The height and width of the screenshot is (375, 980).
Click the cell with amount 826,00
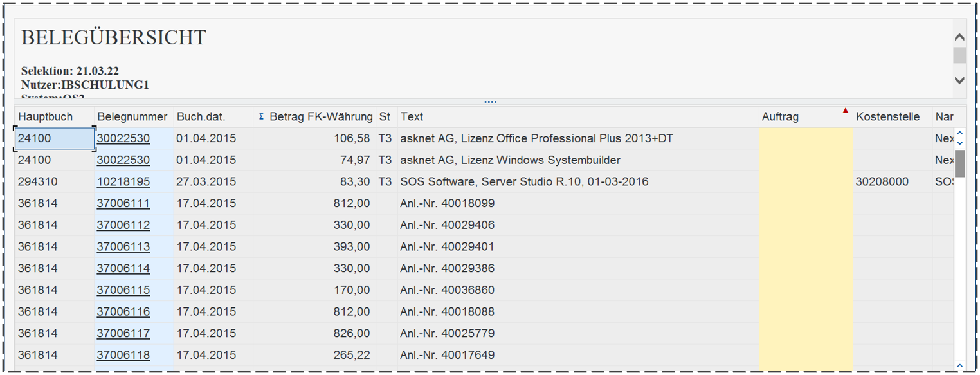click(351, 333)
